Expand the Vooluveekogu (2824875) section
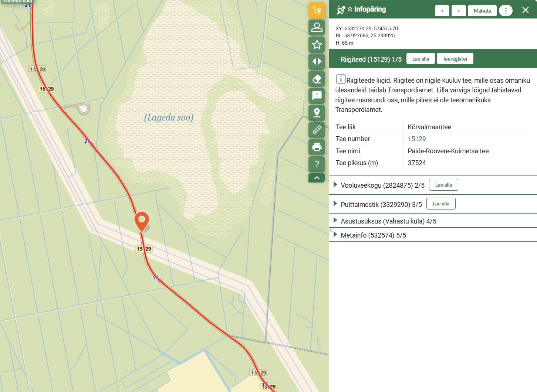 [382, 185]
